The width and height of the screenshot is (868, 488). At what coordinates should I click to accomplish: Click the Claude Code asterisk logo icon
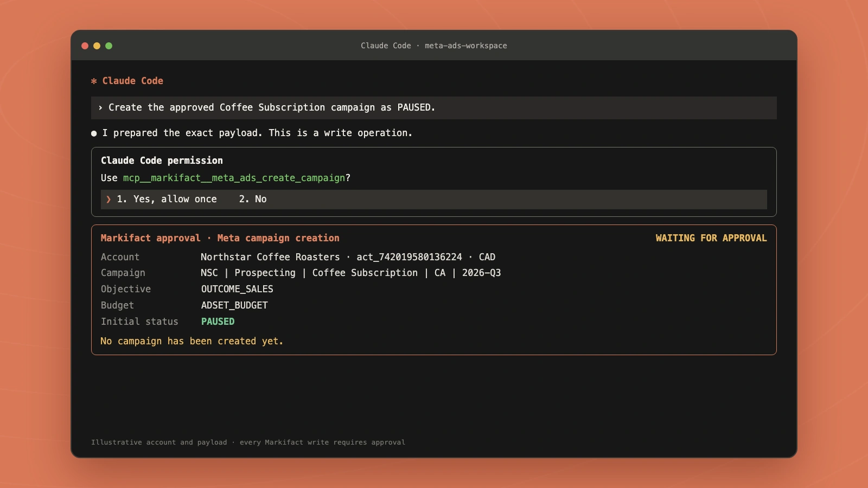pos(94,81)
